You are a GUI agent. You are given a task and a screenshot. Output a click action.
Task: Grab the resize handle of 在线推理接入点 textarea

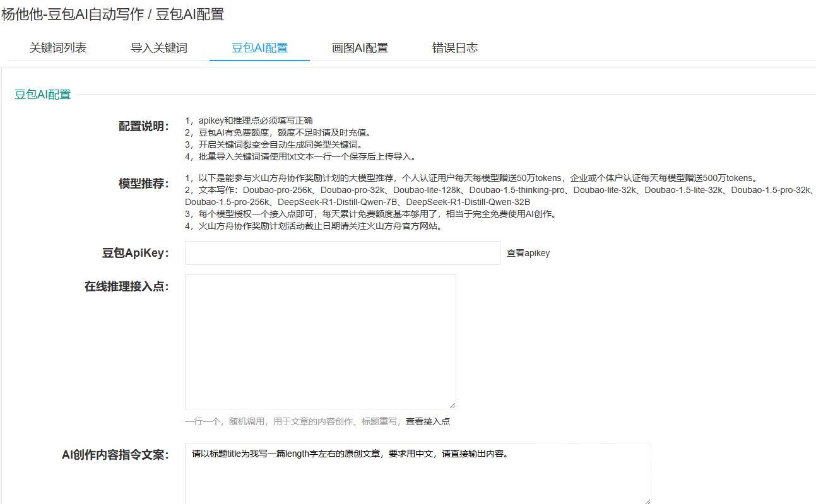[x=452, y=405]
